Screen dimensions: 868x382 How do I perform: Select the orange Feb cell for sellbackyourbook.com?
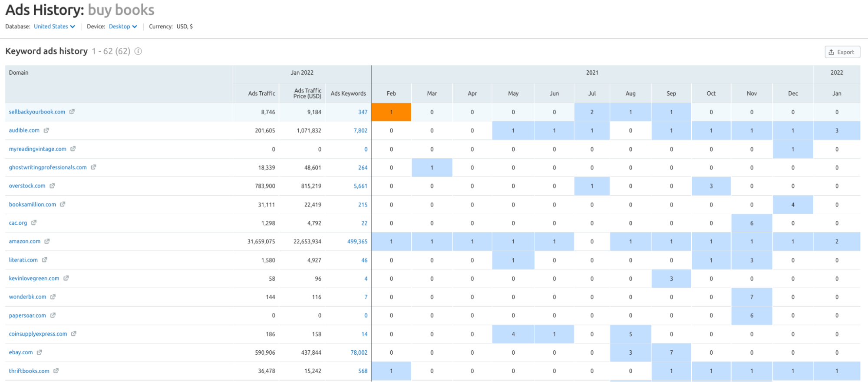pos(391,112)
